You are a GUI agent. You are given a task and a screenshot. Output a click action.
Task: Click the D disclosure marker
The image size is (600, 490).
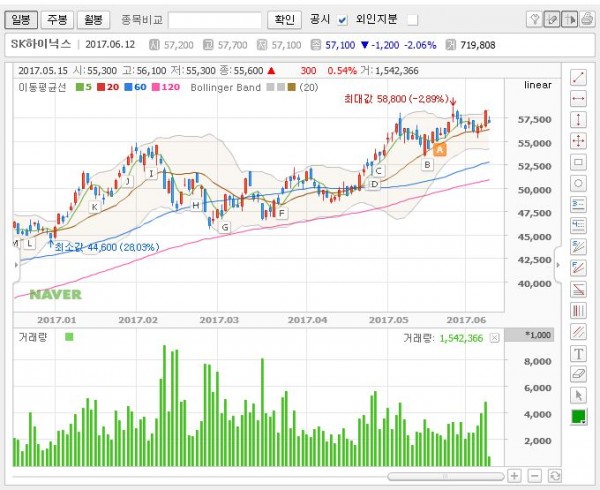[374, 184]
